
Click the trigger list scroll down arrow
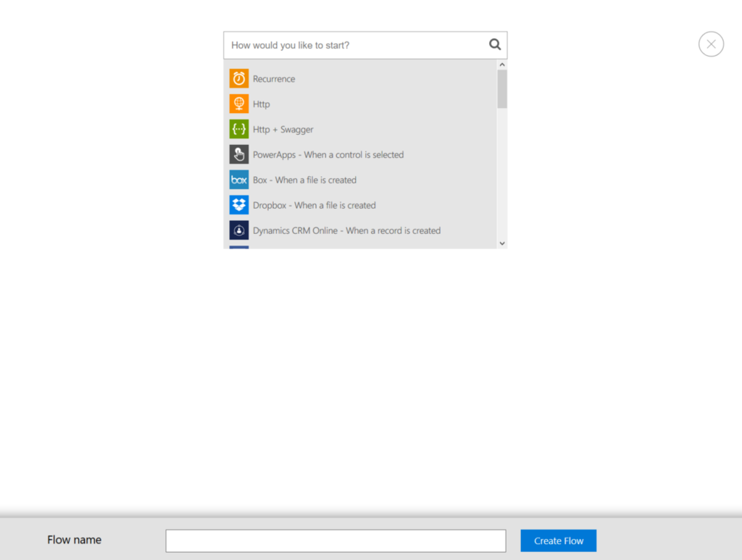click(502, 243)
